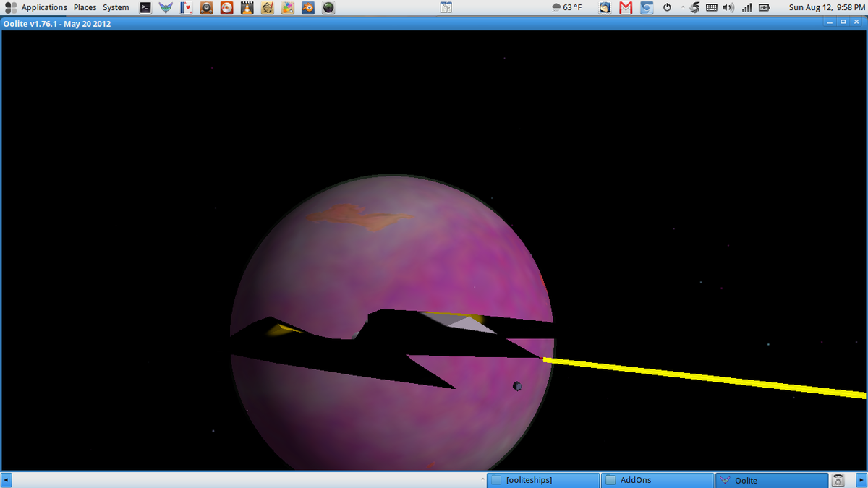Open the Oolite launcher icon in panel

(x=166, y=8)
